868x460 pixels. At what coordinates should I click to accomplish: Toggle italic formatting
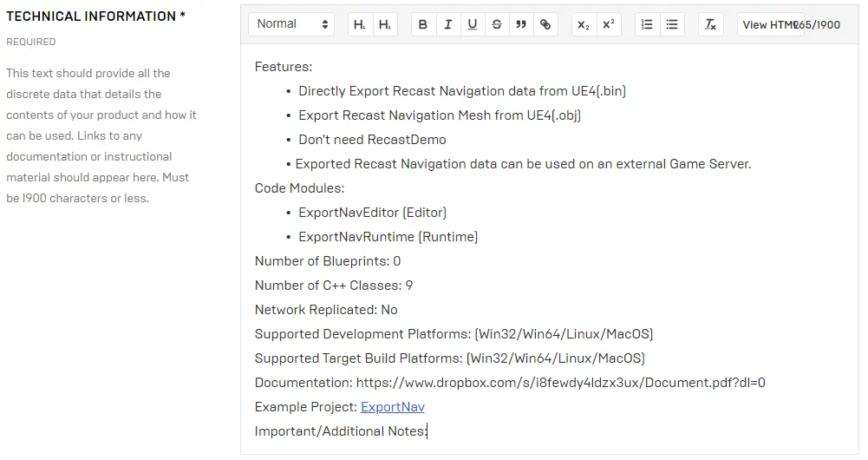447,25
